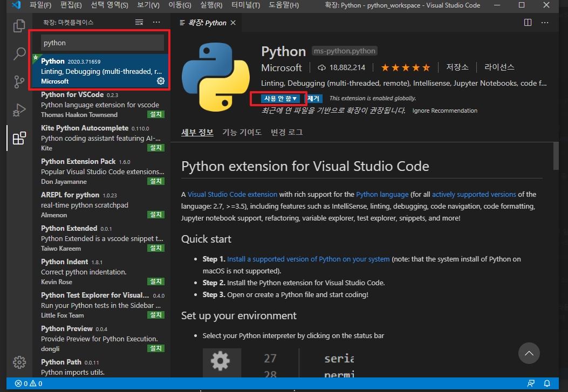Open the 선택 영역(S) menu
This screenshot has width=568, height=392.
[109, 5]
